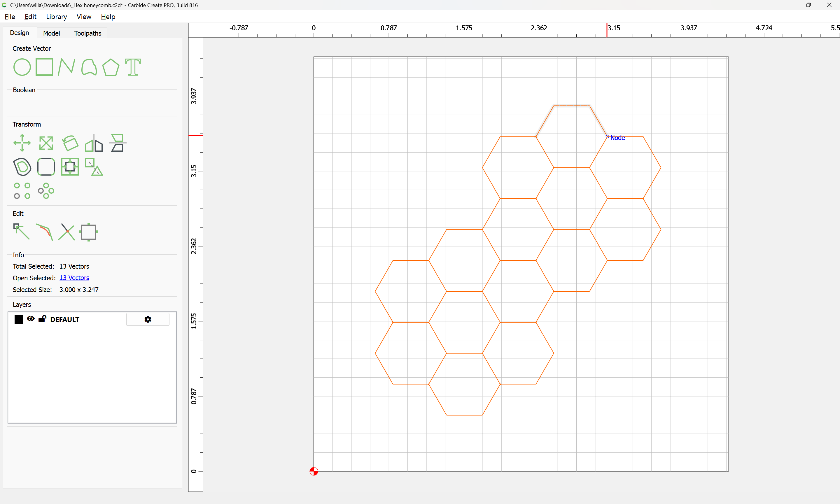Open the View menu
The image size is (840, 504).
pyautogui.click(x=84, y=16)
